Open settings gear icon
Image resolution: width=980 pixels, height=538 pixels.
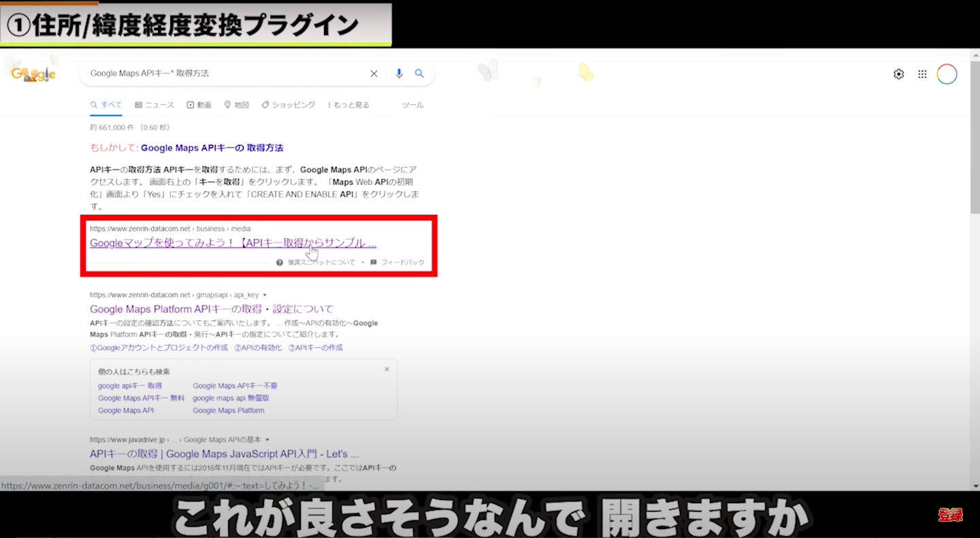(898, 74)
